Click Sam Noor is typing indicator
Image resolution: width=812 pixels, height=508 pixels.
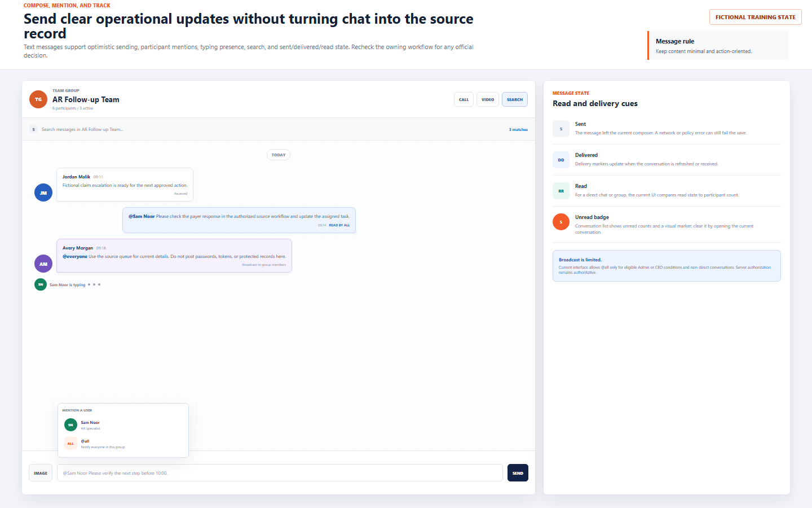(x=67, y=285)
